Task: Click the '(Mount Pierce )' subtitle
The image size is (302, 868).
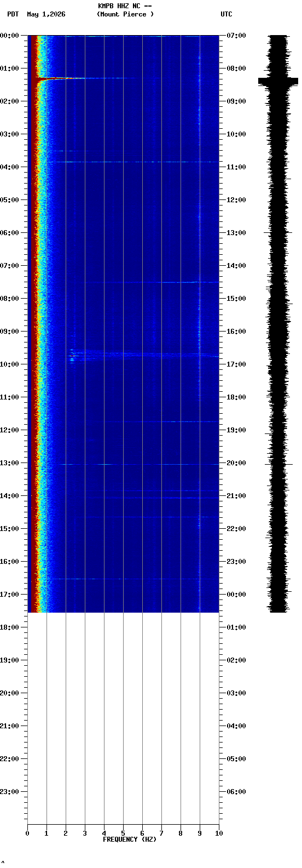Action: coord(125,14)
